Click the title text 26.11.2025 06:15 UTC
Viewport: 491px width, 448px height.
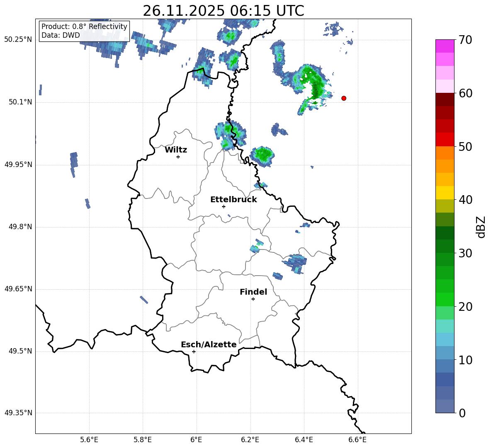[224, 11]
